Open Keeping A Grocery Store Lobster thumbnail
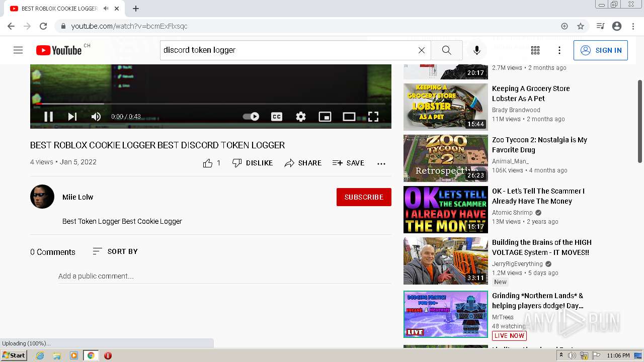 click(446, 107)
